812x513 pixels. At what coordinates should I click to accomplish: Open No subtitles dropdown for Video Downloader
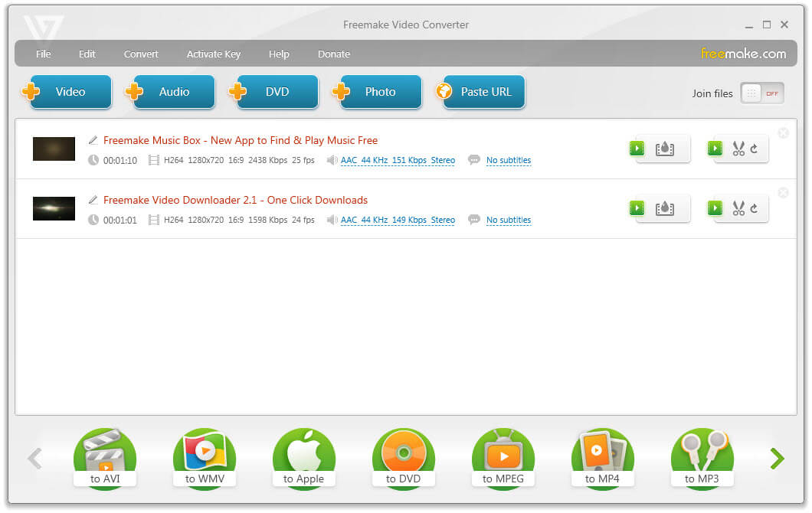[x=509, y=220]
